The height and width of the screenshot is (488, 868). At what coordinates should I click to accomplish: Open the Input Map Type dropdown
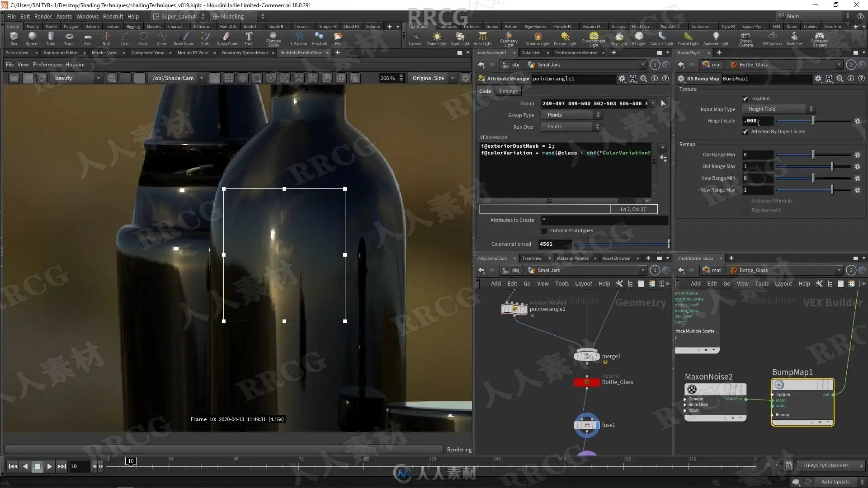pos(779,109)
